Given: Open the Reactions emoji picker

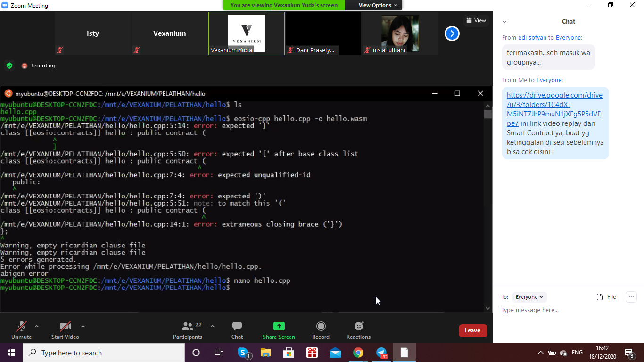Looking at the screenshot, I should click(x=359, y=326).
